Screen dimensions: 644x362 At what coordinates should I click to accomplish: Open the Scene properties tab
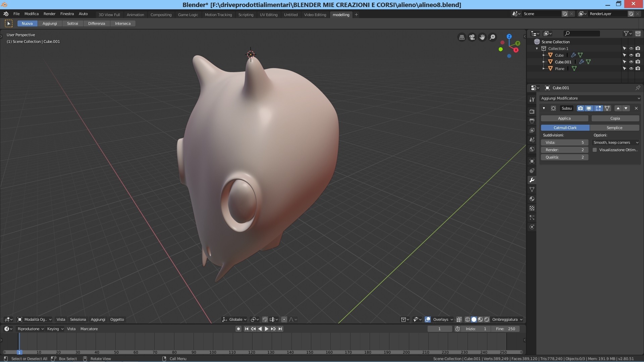tap(532, 139)
